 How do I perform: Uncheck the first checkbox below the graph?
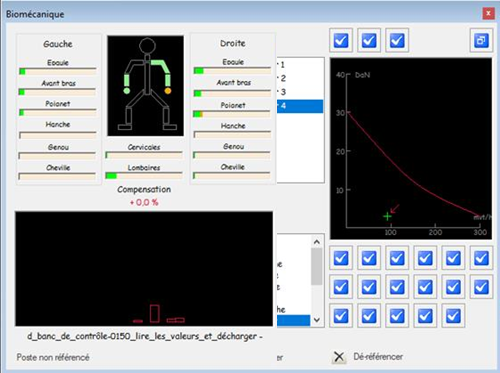(341, 258)
